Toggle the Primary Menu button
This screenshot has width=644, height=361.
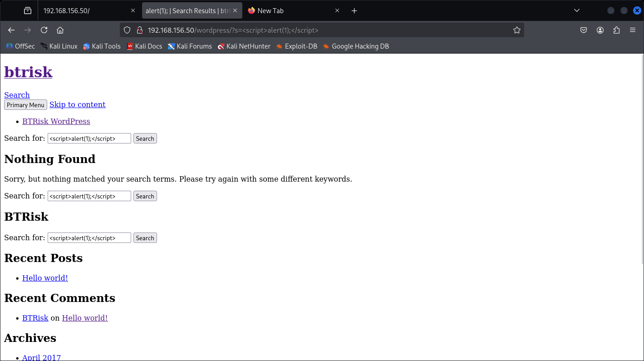coord(25,105)
